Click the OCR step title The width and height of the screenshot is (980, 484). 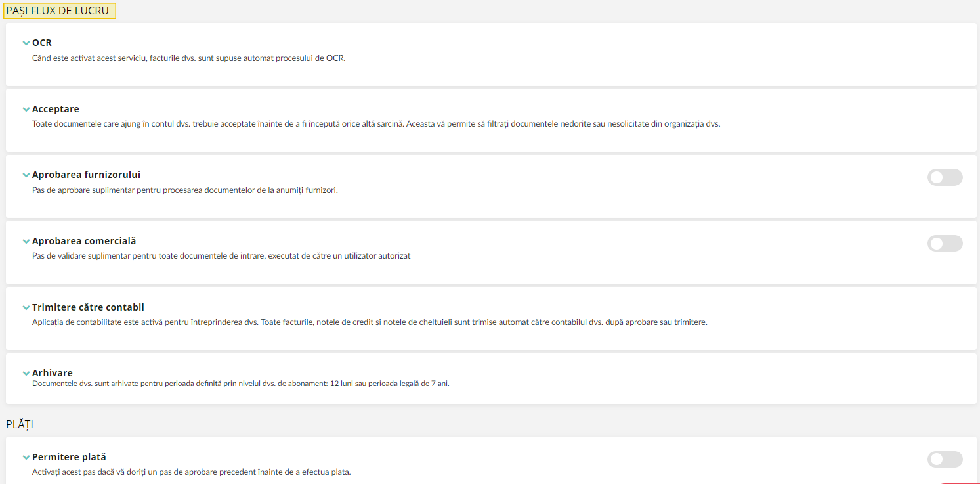[42, 43]
